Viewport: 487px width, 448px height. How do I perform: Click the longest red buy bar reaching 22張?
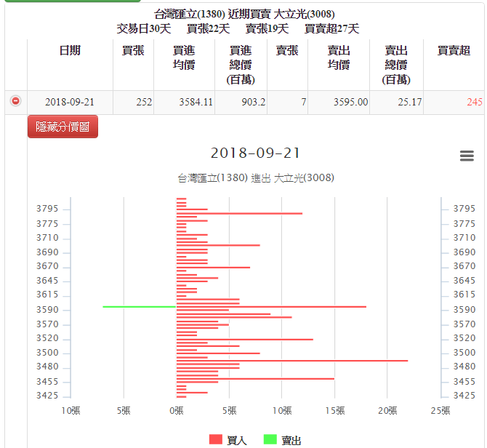pos(292,360)
